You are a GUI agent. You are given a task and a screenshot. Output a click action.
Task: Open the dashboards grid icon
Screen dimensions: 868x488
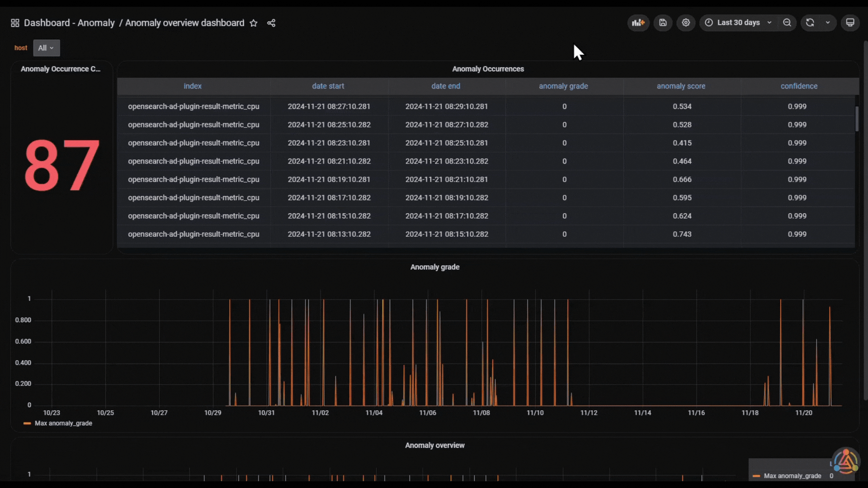click(15, 23)
